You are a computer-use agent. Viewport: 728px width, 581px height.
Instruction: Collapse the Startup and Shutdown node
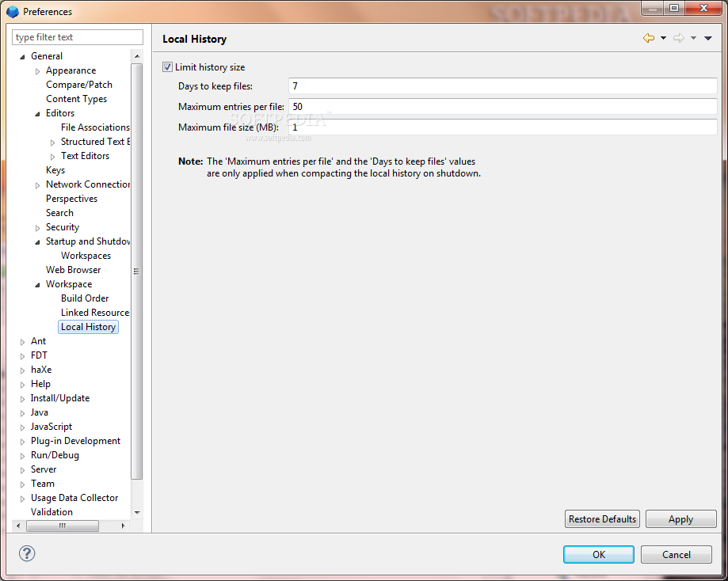click(37, 242)
